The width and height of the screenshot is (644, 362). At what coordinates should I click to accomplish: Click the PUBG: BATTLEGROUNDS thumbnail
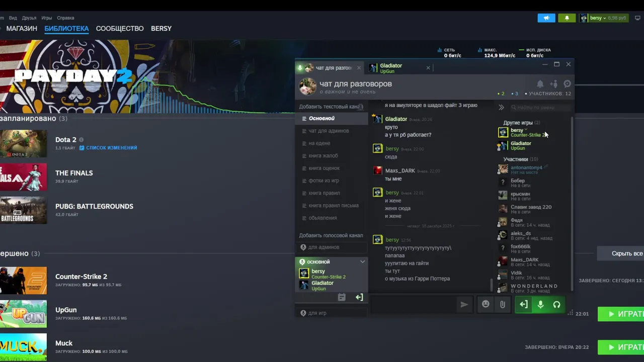(23, 210)
